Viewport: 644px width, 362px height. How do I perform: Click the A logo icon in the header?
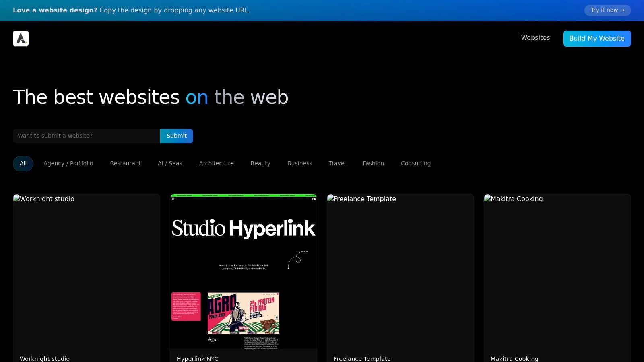tap(21, 38)
